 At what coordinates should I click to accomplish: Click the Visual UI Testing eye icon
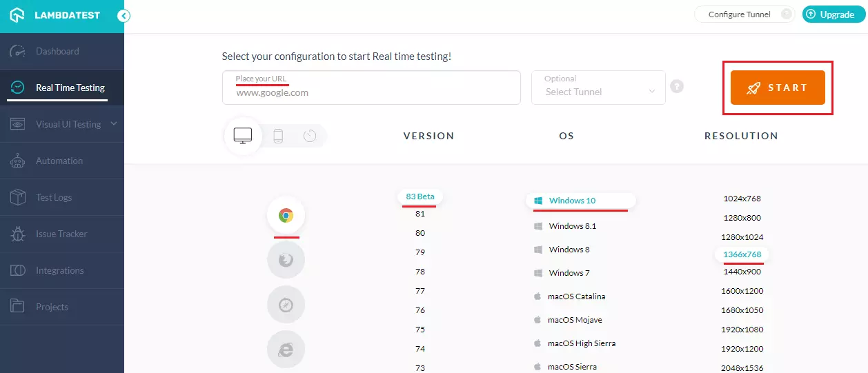tap(18, 124)
